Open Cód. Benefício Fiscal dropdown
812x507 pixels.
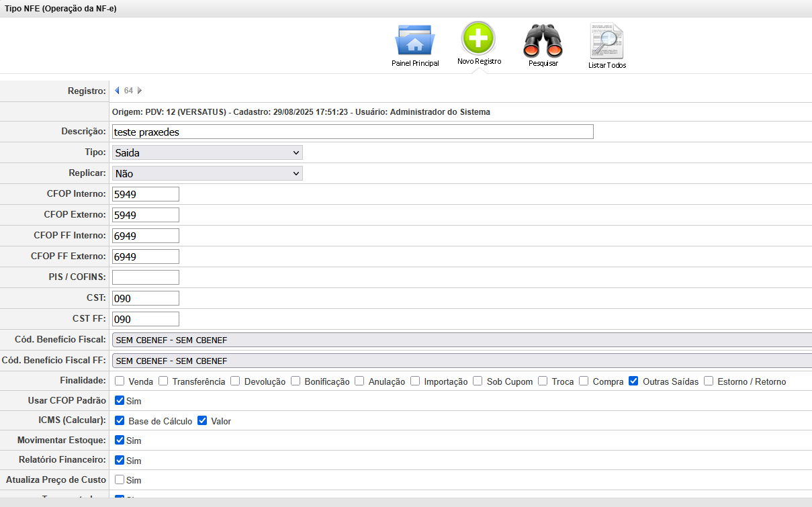click(x=461, y=340)
